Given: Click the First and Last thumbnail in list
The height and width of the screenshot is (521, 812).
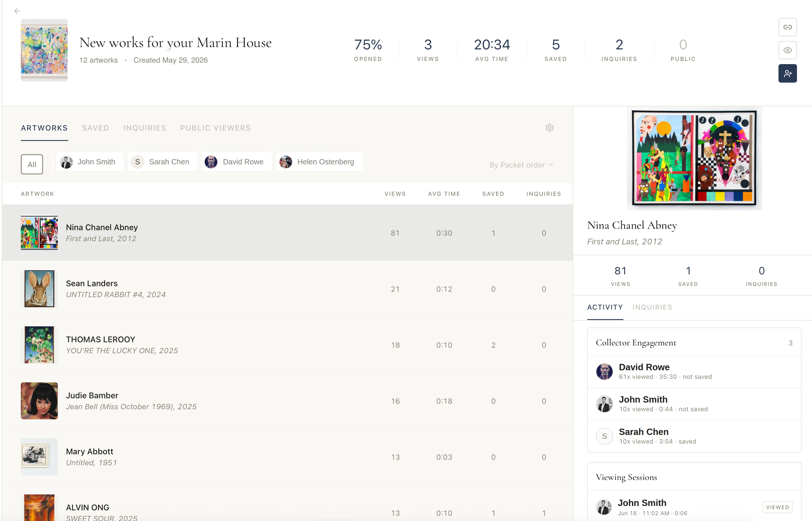Looking at the screenshot, I should pyautogui.click(x=39, y=233).
